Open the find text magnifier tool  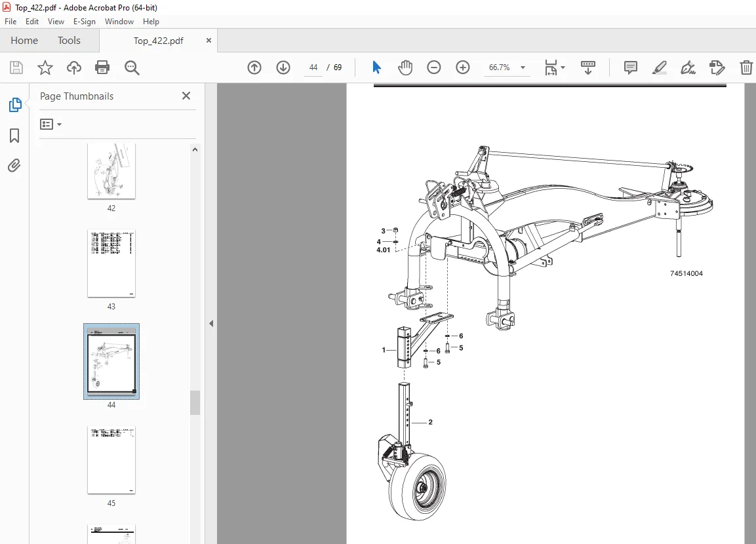tap(132, 68)
